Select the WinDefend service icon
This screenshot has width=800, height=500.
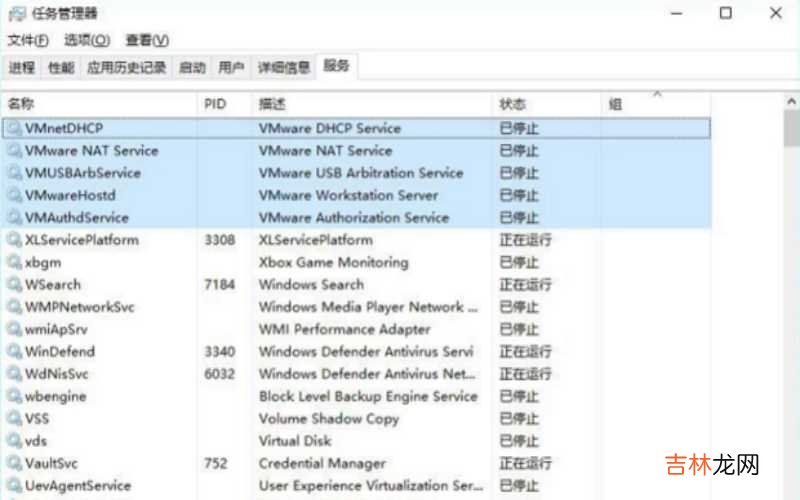(x=14, y=352)
